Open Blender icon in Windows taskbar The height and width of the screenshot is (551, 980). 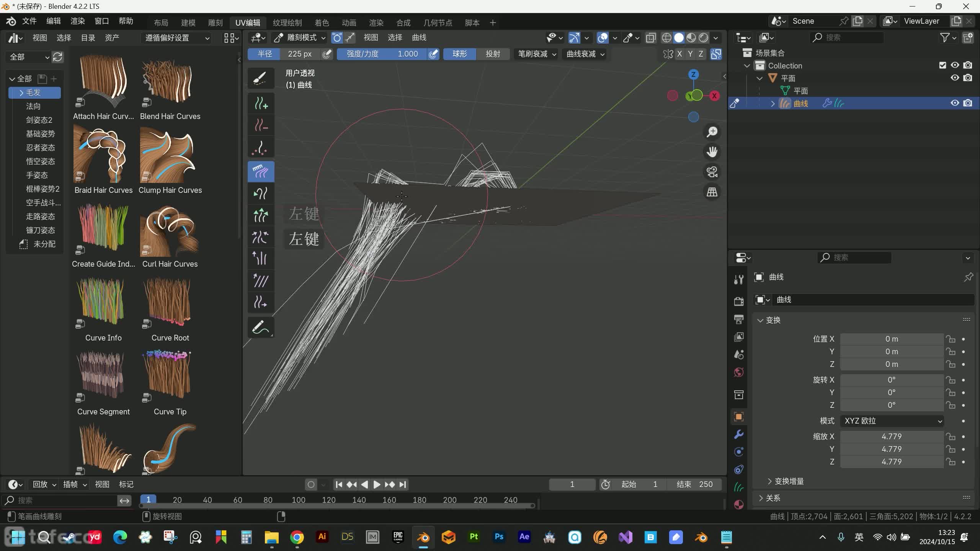pyautogui.click(x=423, y=537)
